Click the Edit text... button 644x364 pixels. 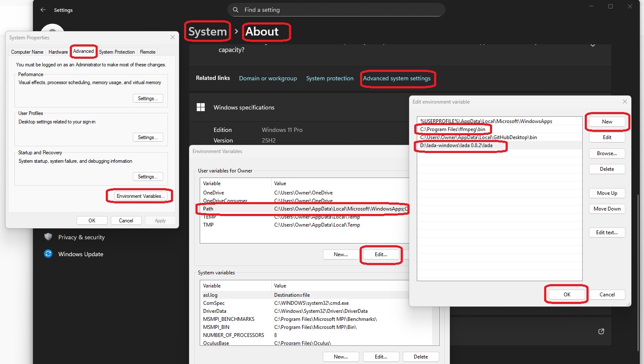pyautogui.click(x=607, y=233)
